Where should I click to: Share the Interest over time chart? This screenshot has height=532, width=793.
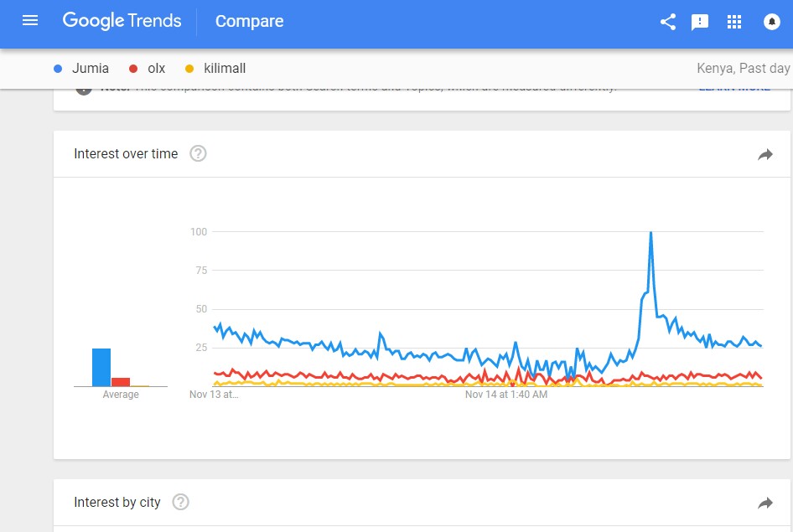click(x=765, y=155)
